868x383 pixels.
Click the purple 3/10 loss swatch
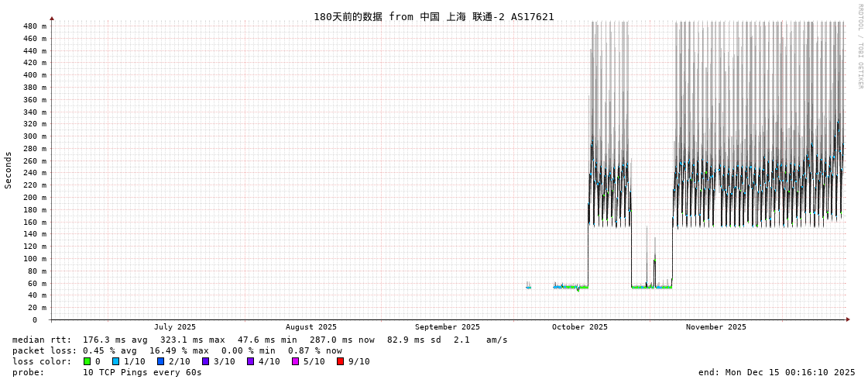point(206,361)
